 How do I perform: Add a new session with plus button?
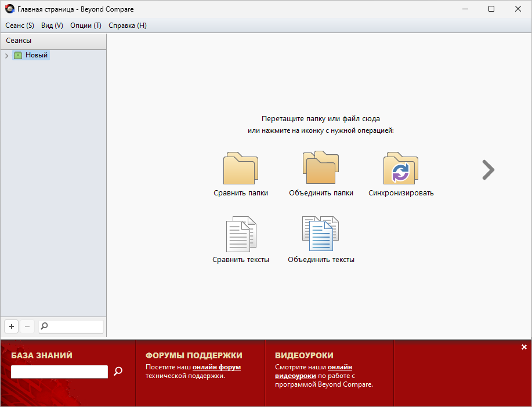click(12, 326)
